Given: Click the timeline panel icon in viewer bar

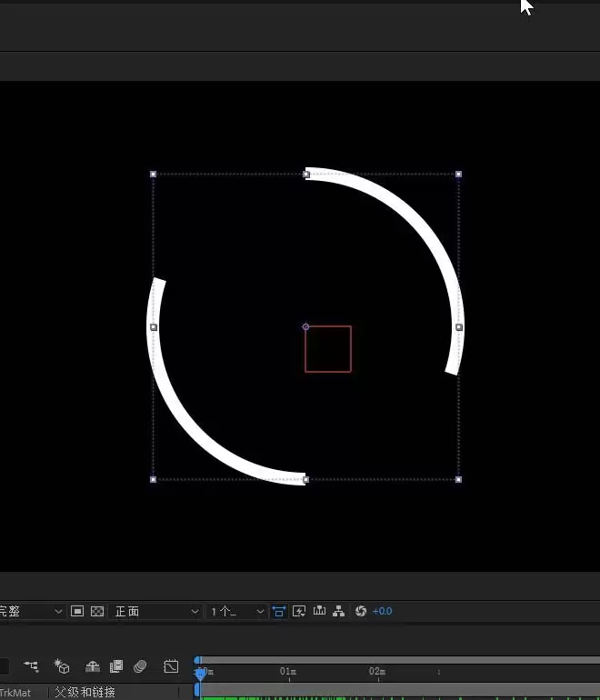Looking at the screenshot, I should (x=319, y=611).
